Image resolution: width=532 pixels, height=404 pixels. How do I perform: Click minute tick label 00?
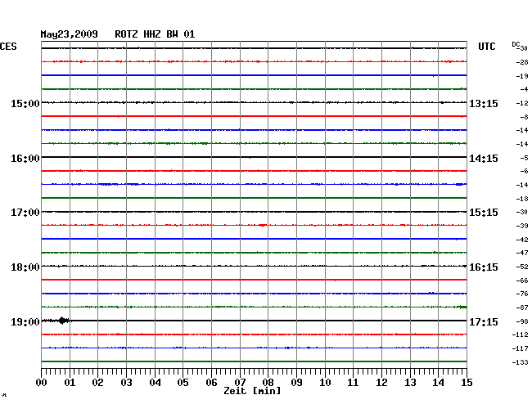42,383
